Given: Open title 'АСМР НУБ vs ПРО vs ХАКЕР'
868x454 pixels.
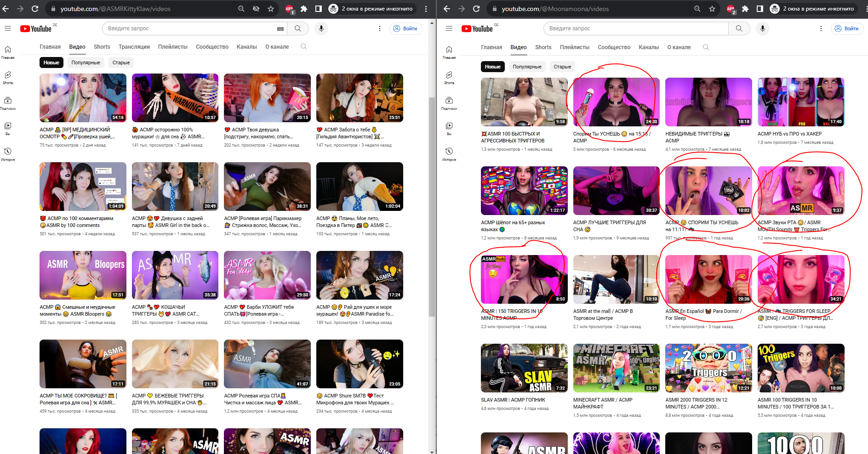Looking at the screenshot, I should click(x=789, y=134).
